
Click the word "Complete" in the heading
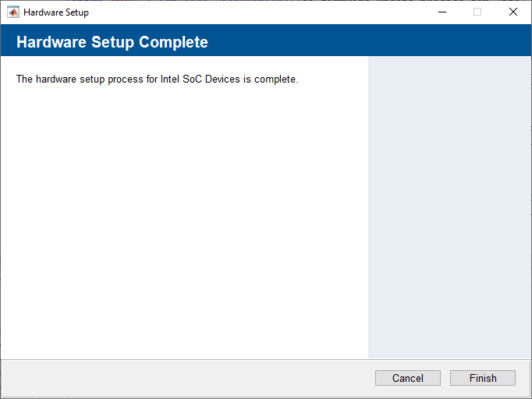coord(173,42)
